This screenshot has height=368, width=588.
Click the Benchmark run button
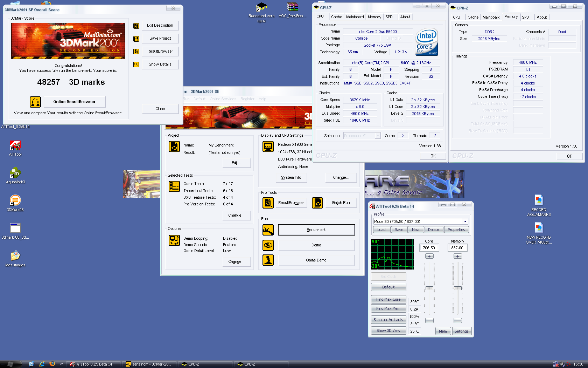point(316,230)
